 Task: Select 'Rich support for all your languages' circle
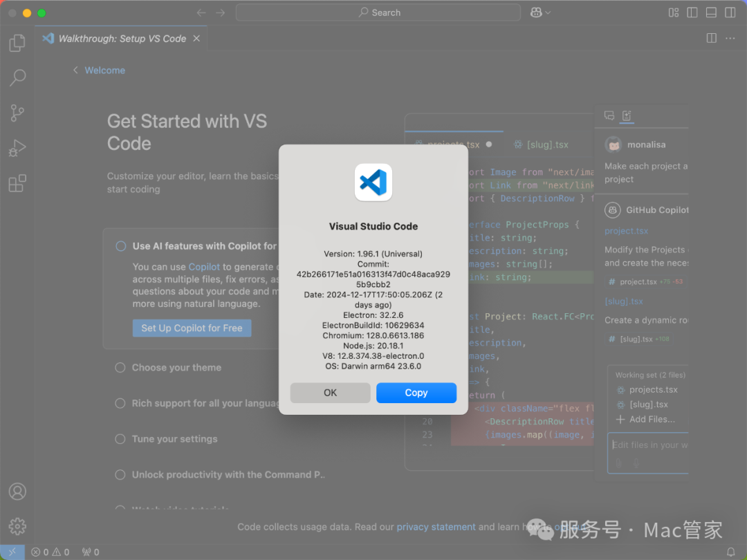point(120,403)
